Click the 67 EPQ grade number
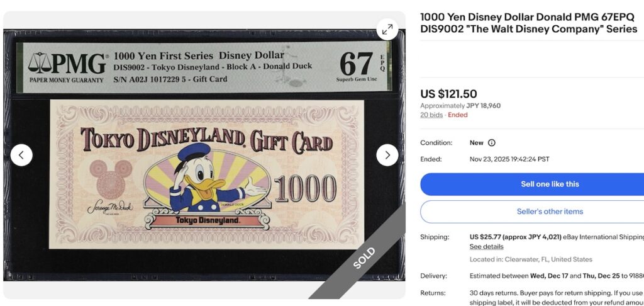The width and height of the screenshot is (644, 306). [356, 64]
